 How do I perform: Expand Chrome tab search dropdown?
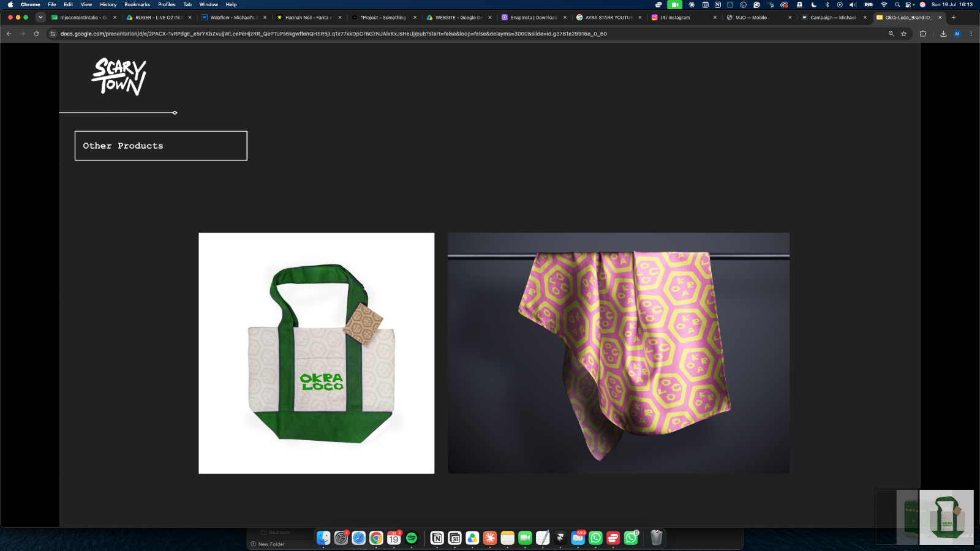pyautogui.click(x=40, y=17)
